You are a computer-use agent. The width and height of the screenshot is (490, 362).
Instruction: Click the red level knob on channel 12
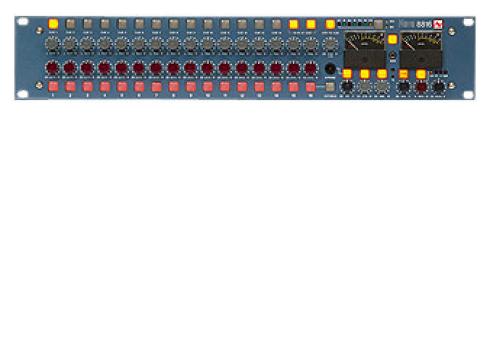pos(242,68)
